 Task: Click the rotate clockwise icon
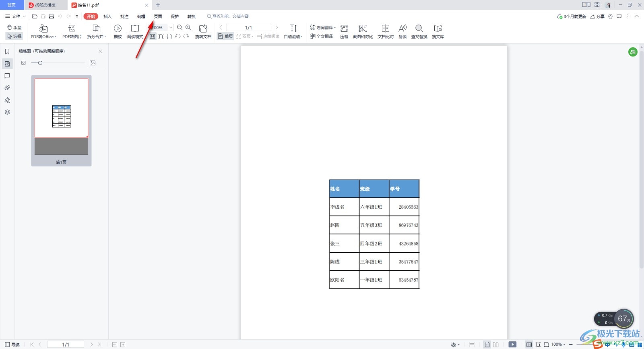186,36
